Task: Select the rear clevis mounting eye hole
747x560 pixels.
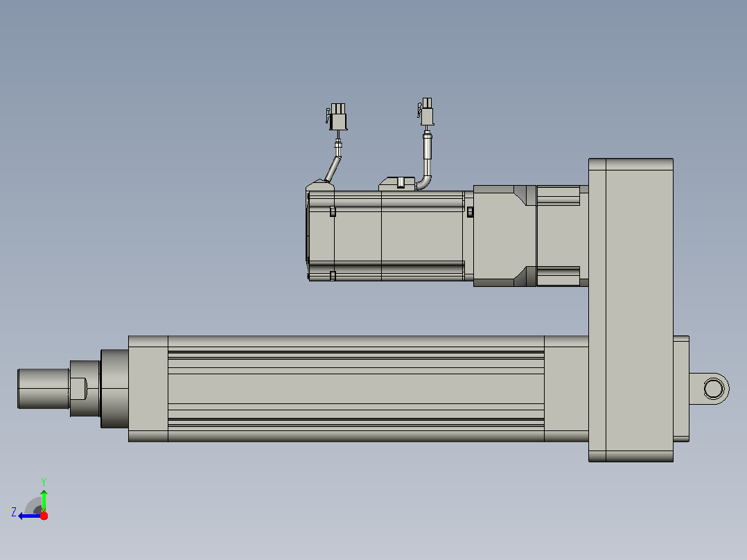Action: 713,388
